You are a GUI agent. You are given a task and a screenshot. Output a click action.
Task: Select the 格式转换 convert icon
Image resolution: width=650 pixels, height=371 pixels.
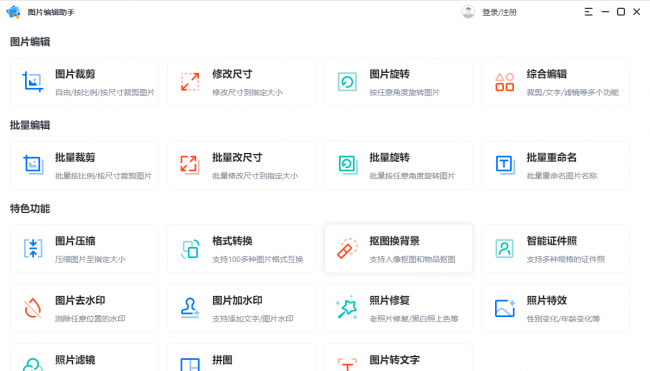(x=190, y=249)
